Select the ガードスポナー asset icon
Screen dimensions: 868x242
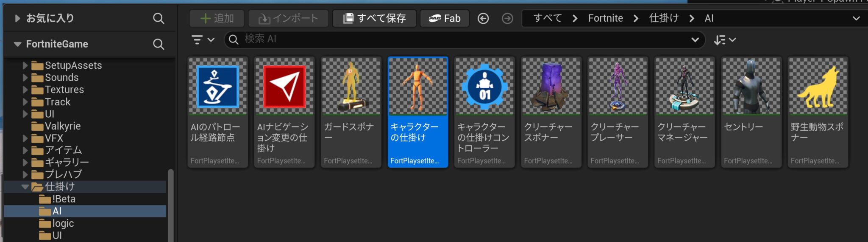(351, 87)
